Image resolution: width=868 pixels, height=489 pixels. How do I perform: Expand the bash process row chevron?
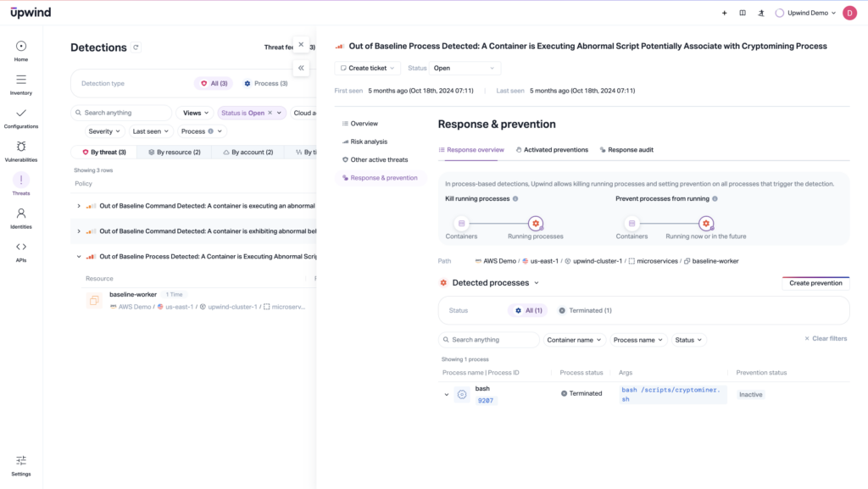[x=447, y=394]
